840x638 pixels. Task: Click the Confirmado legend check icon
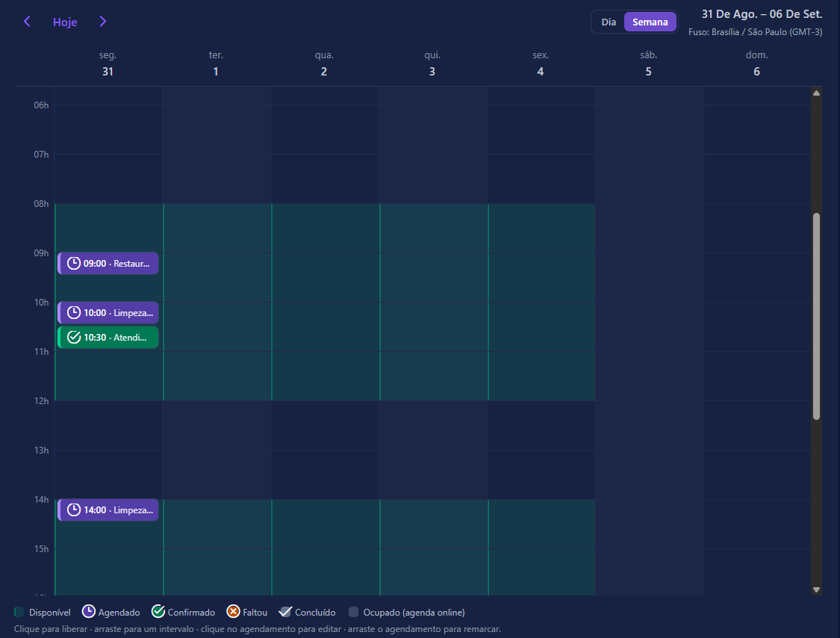(158, 612)
